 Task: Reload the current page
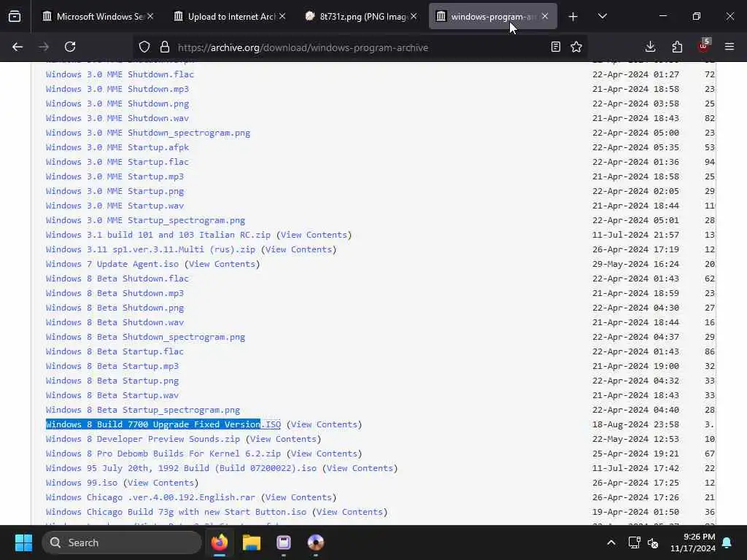tap(70, 47)
